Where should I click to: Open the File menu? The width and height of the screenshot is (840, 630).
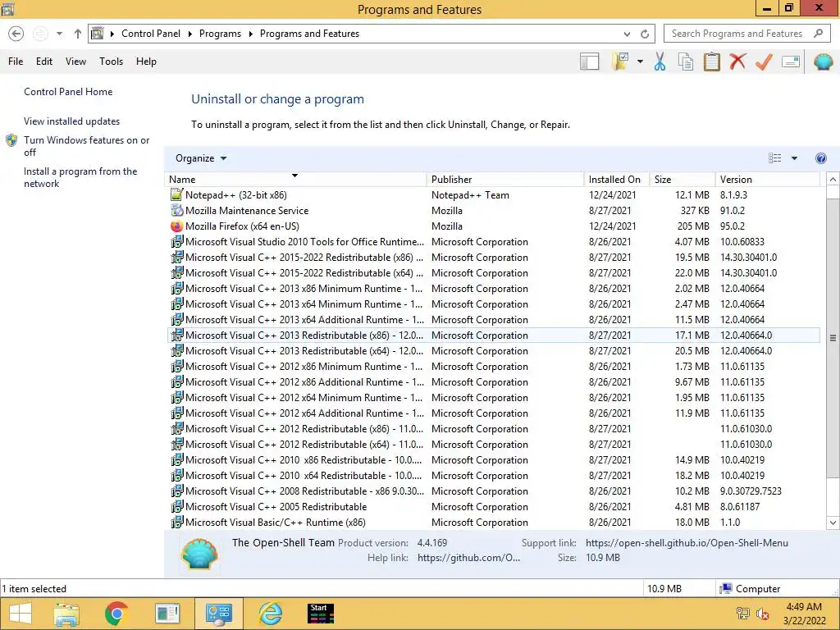point(16,61)
